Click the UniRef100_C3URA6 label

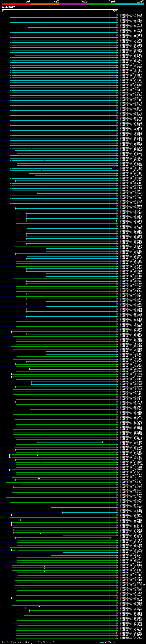(131, 301)
